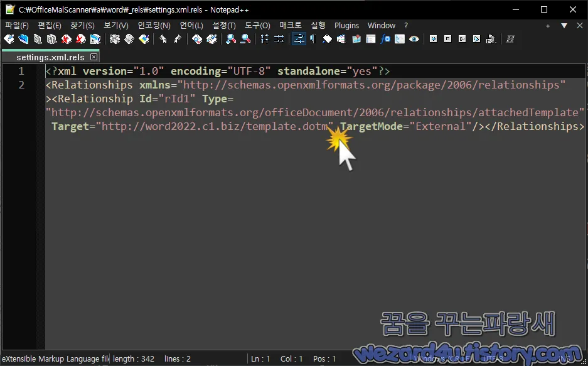Image resolution: width=588 pixels, height=366 pixels.
Task: Open the 인코딩(N) menu
Action: tap(154, 26)
